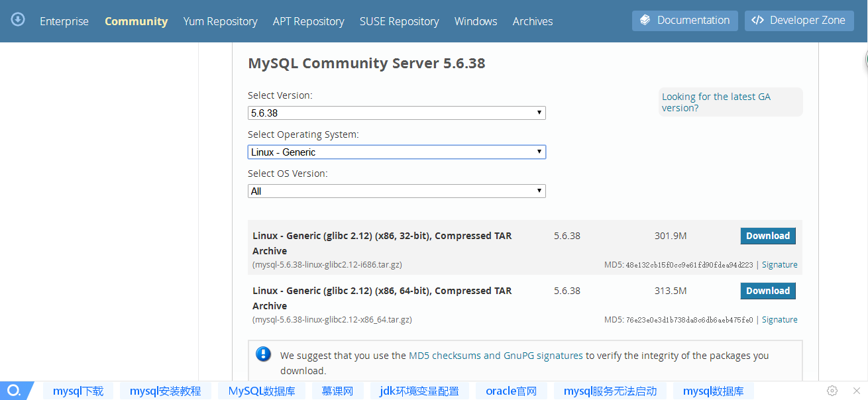The width and height of the screenshot is (868, 400).
Task: Follow 'Looking for the latest GA version?' link
Action: 716,102
